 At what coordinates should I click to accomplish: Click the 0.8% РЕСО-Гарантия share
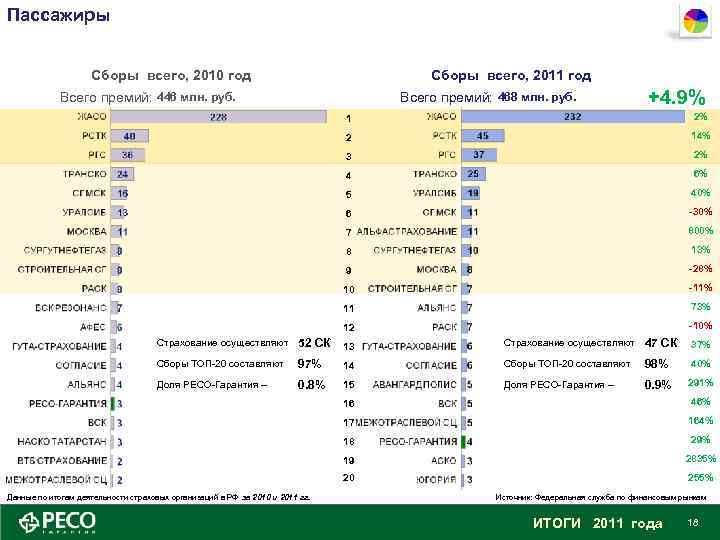point(311,384)
